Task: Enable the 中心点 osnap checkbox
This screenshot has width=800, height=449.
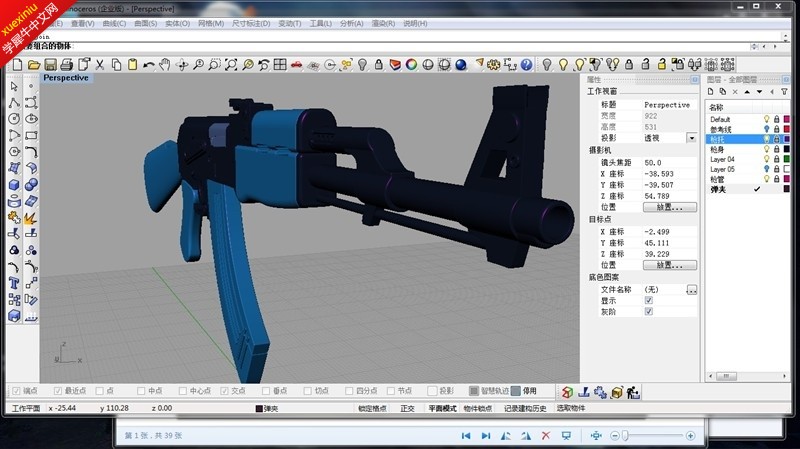Action: (183, 391)
